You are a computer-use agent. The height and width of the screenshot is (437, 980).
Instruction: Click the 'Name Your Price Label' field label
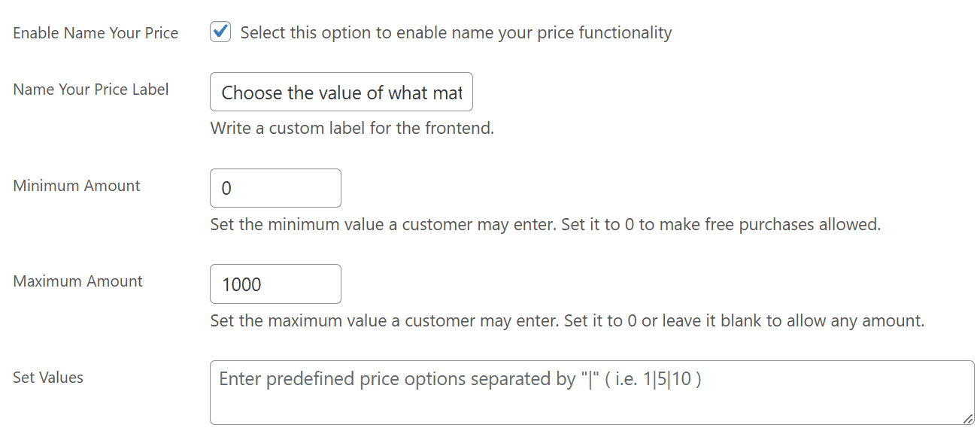[91, 90]
